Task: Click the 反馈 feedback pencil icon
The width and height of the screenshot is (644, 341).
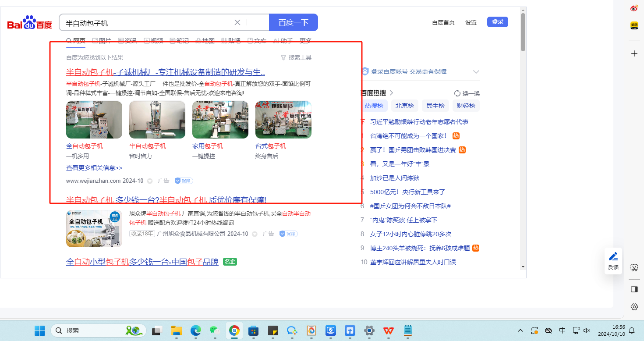Action: pos(613,256)
